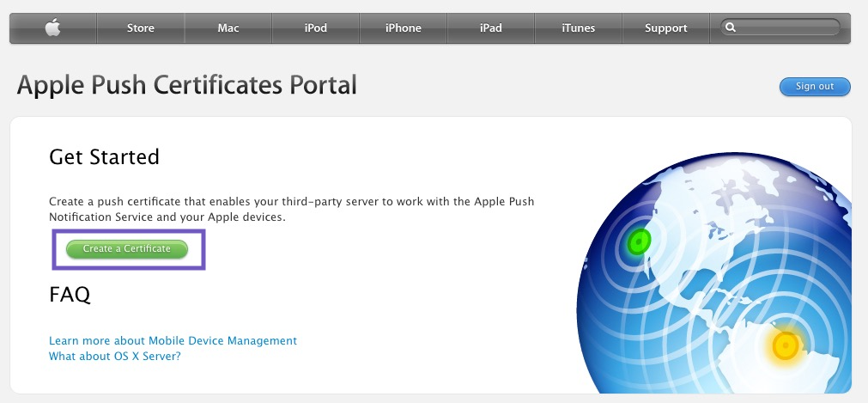Click the Apple Push Certificates Portal title

pyautogui.click(x=186, y=85)
